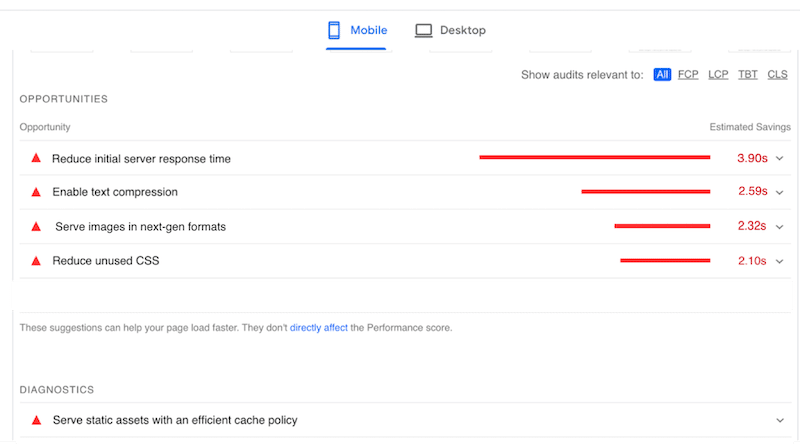Click the Show audits relevant to label
Viewport: 800px width, 444px height.
click(582, 75)
